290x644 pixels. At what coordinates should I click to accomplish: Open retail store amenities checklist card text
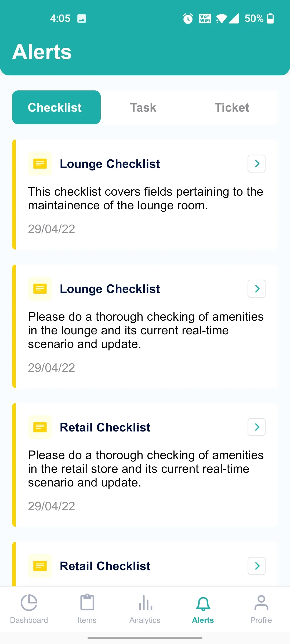tap(146, 469)
